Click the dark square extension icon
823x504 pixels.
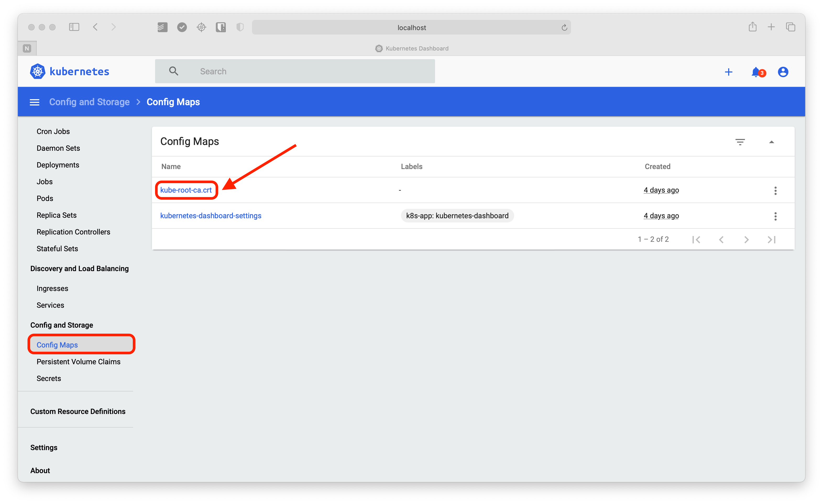point(221,27)
